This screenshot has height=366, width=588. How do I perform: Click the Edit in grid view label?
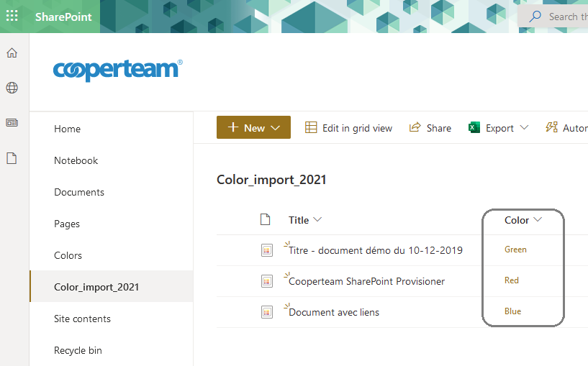(x=358, y=128)
